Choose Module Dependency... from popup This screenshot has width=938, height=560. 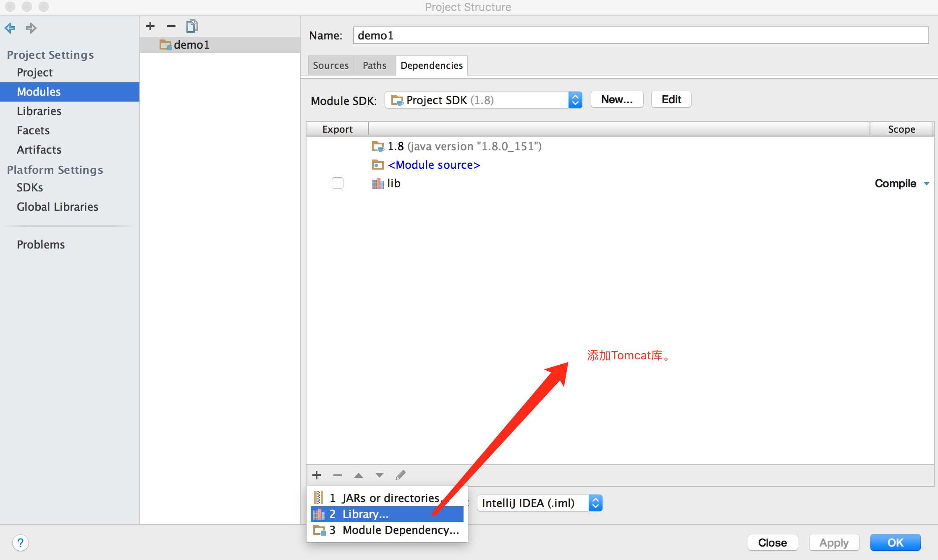pyautogui.click(x=387, y=530)
